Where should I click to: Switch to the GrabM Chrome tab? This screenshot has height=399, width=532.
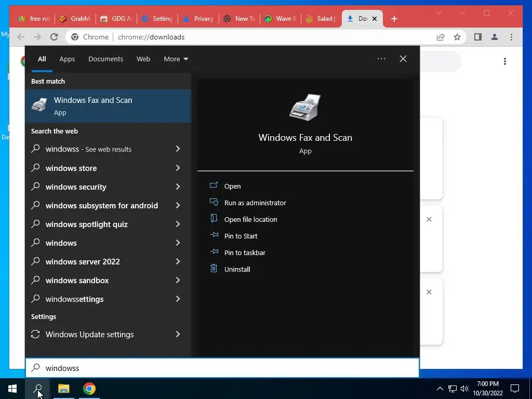75,19
